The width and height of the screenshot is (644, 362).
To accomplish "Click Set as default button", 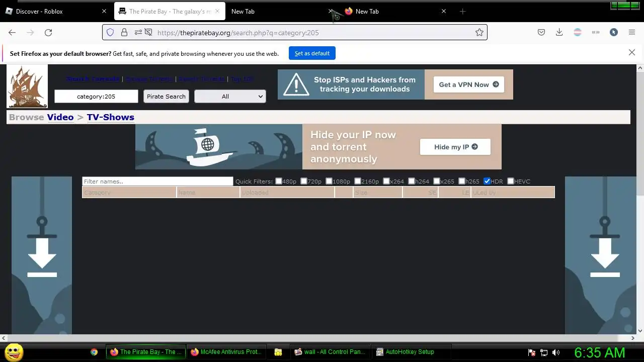I will tap(312, 53).
